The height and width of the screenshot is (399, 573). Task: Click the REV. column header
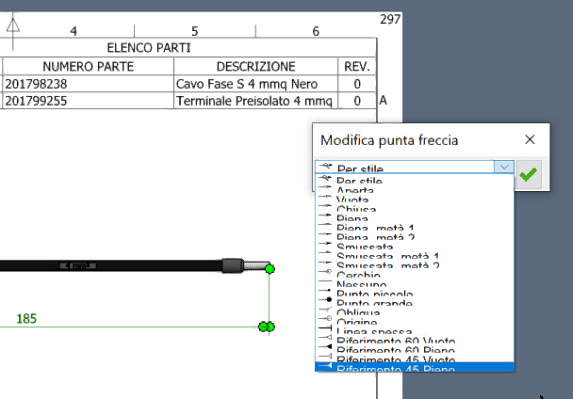357,66
